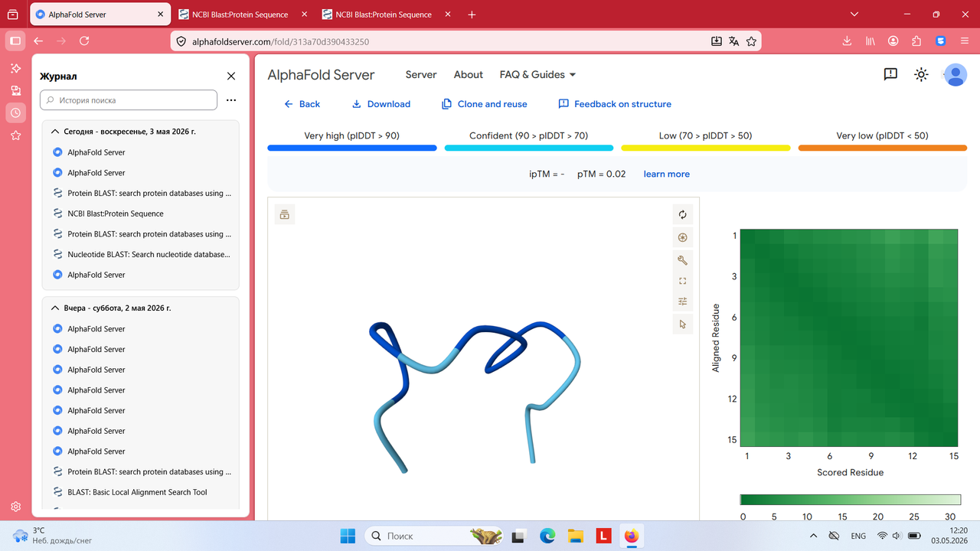Screen dimensions: 980x551
Task: Open the AI chatbot sparkle sidebar icon
Action: 15,68
